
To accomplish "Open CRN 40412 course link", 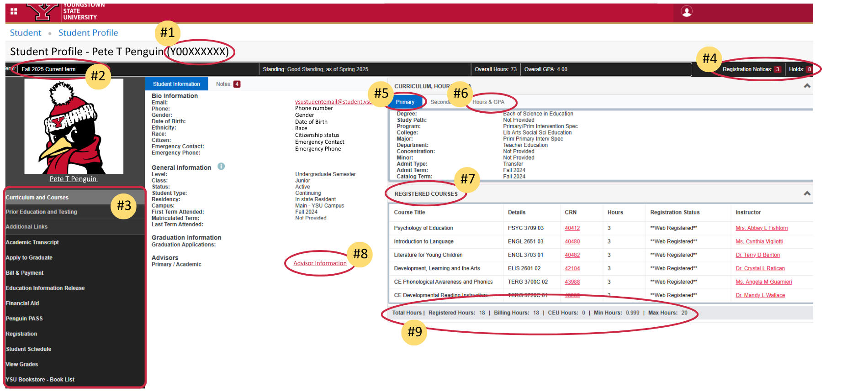I will 572,228.
